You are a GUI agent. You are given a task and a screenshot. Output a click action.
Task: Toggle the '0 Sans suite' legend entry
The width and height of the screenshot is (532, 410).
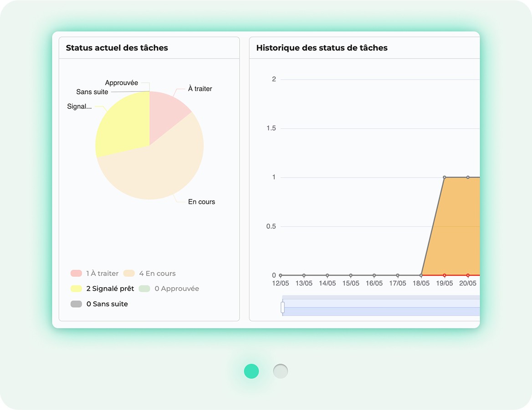99,304
